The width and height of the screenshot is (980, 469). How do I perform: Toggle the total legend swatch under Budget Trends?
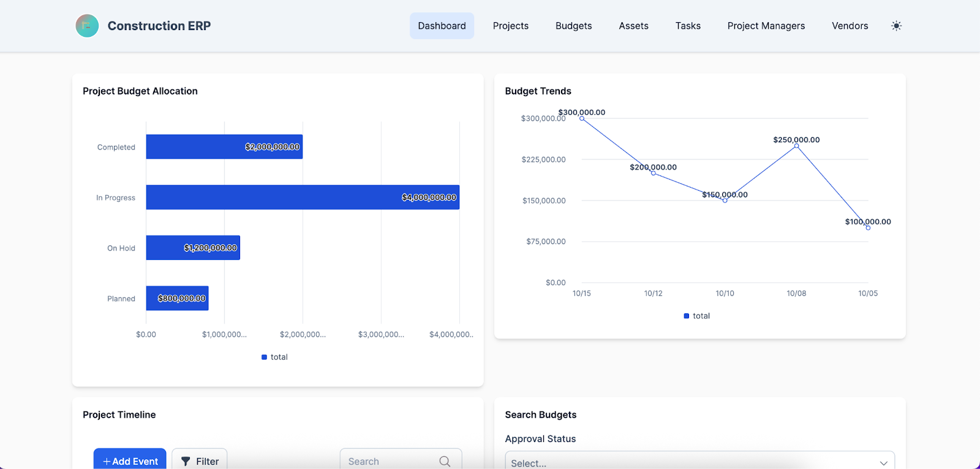pyautogui.click(x=687, y=316)
